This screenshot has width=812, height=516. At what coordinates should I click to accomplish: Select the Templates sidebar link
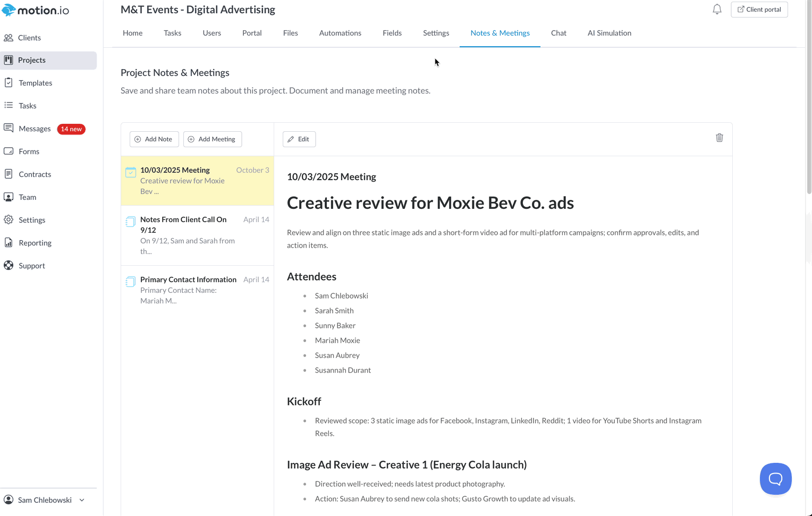35,83
